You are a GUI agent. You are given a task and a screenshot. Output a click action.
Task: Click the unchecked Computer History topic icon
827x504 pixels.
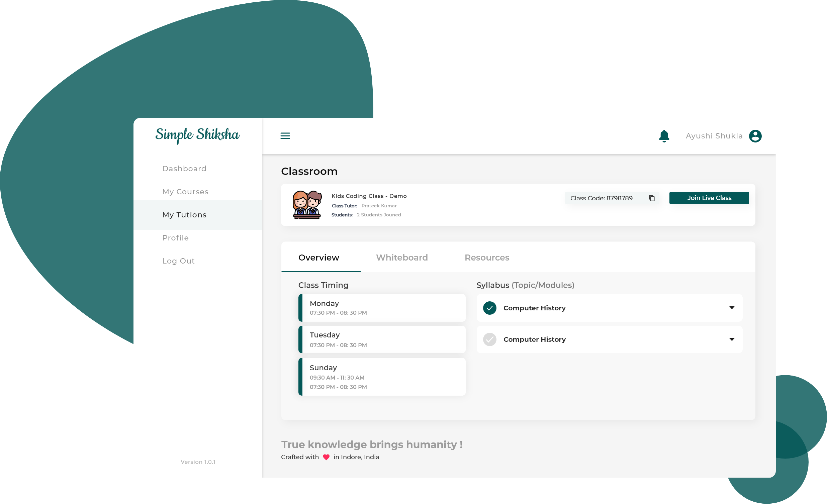490,339
